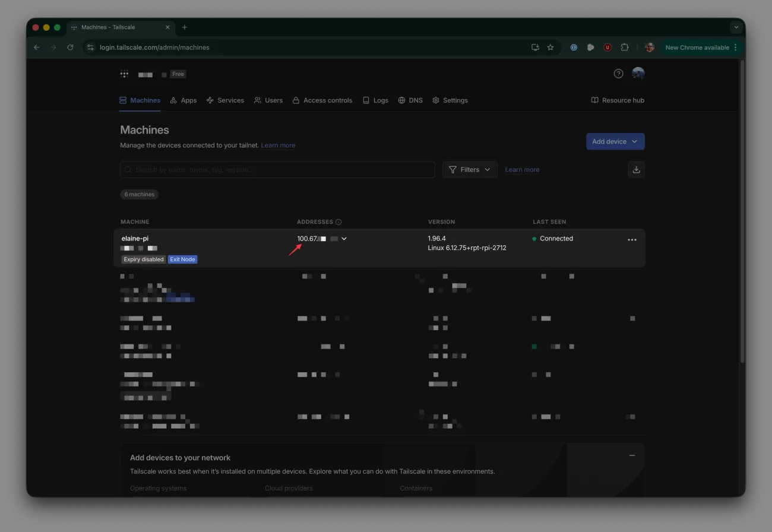Click the page vertical scrollbar

coord(742,211)
